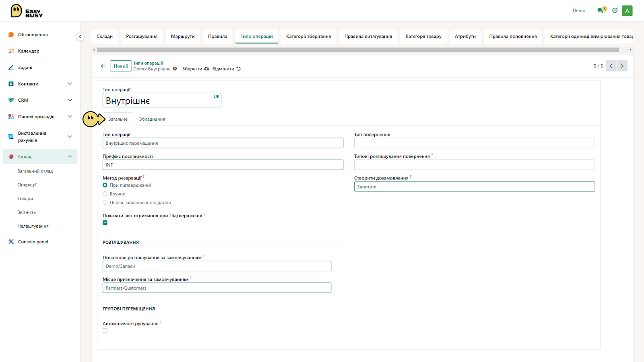Open the gear settings icon beside Demo: Внутрішнє
This screenshot has height=362, width=644.
[x=175, y=69]
